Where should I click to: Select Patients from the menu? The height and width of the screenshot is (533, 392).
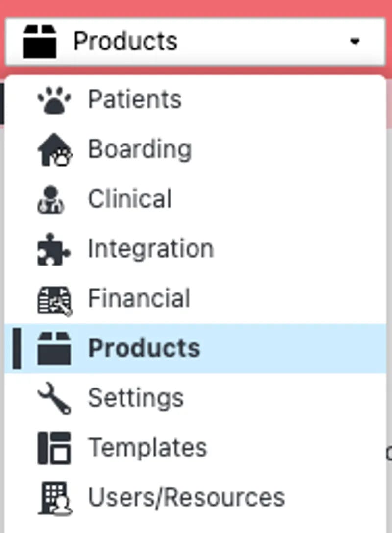pyautogui.click(x=135, y=99)
